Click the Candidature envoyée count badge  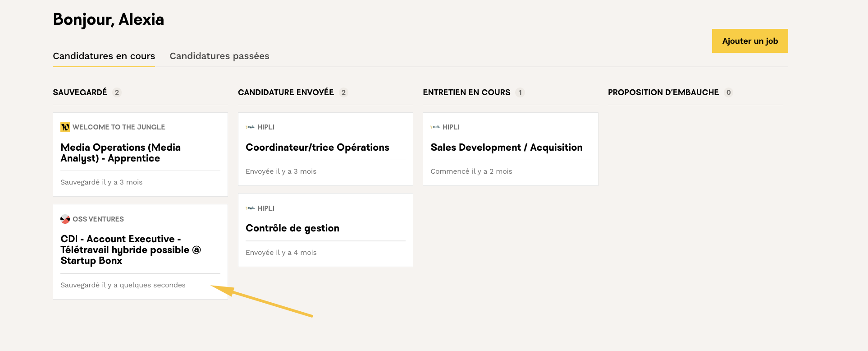coord(343,92)
